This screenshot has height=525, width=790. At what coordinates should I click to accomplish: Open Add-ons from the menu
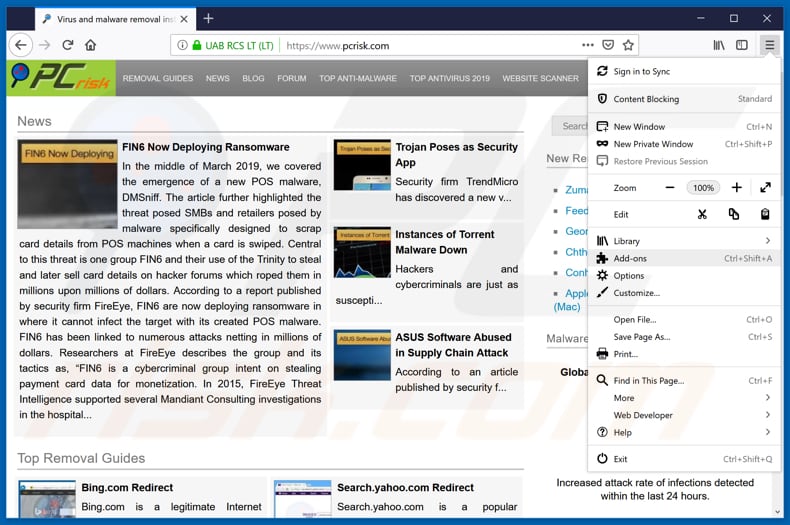point(684,258)
